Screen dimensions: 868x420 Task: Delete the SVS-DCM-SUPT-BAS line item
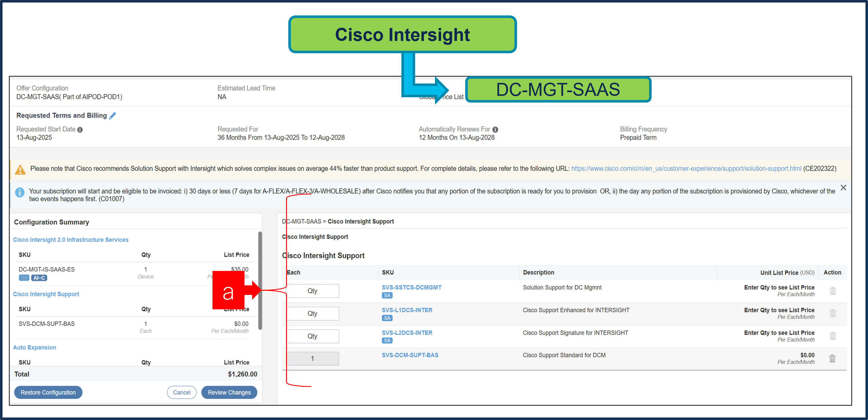tap(833, 359)
